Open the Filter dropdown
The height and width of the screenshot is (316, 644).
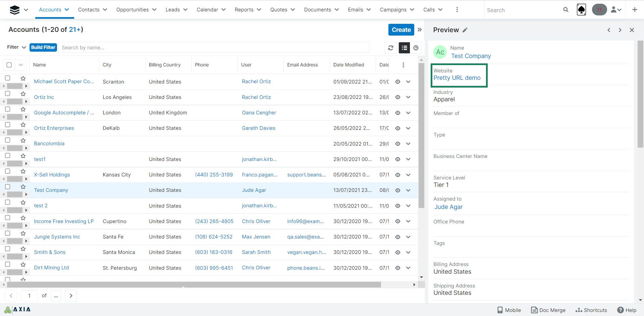point(16,47)
